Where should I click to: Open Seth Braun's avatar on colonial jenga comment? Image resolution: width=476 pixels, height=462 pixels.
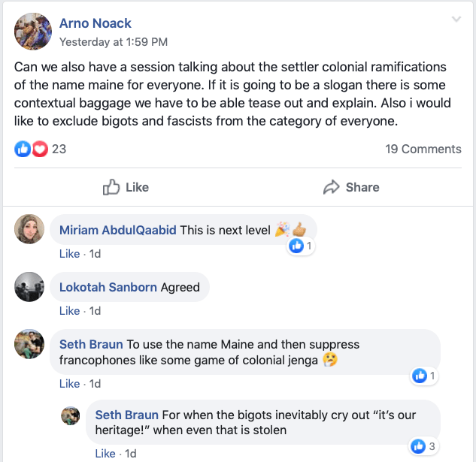[29, 344]
